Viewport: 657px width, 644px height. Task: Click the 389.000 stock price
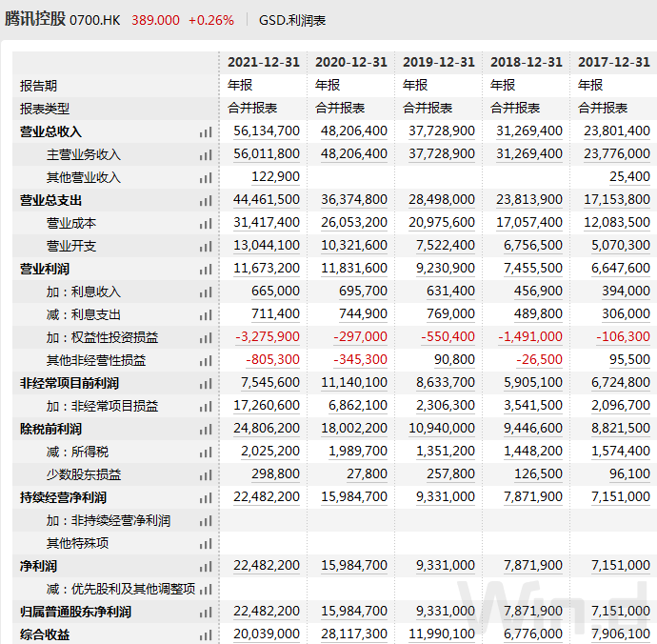155,20
